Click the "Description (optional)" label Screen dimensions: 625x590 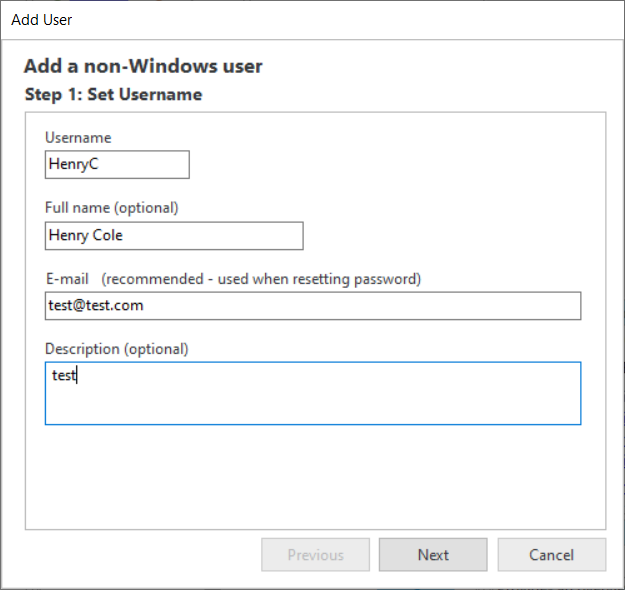(116, 349)
